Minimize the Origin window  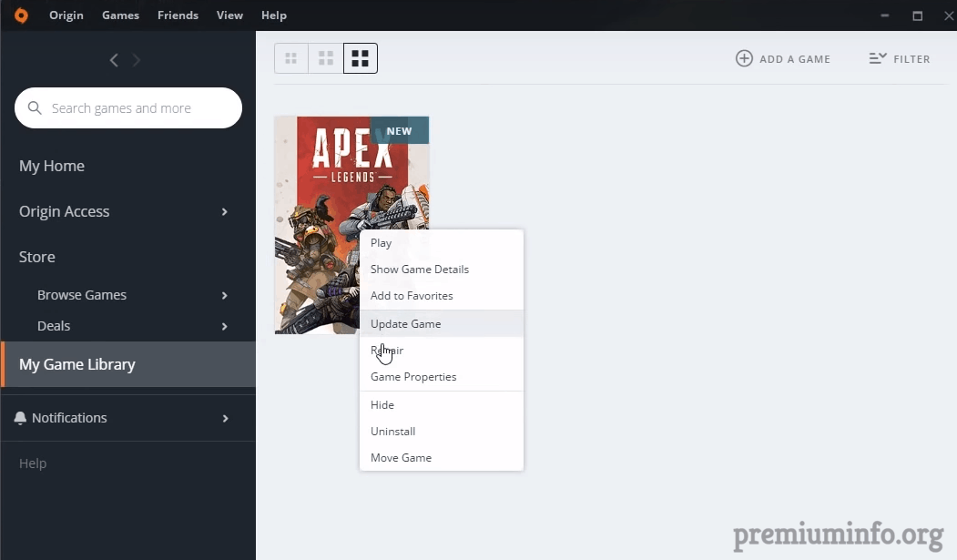(885, 15)
